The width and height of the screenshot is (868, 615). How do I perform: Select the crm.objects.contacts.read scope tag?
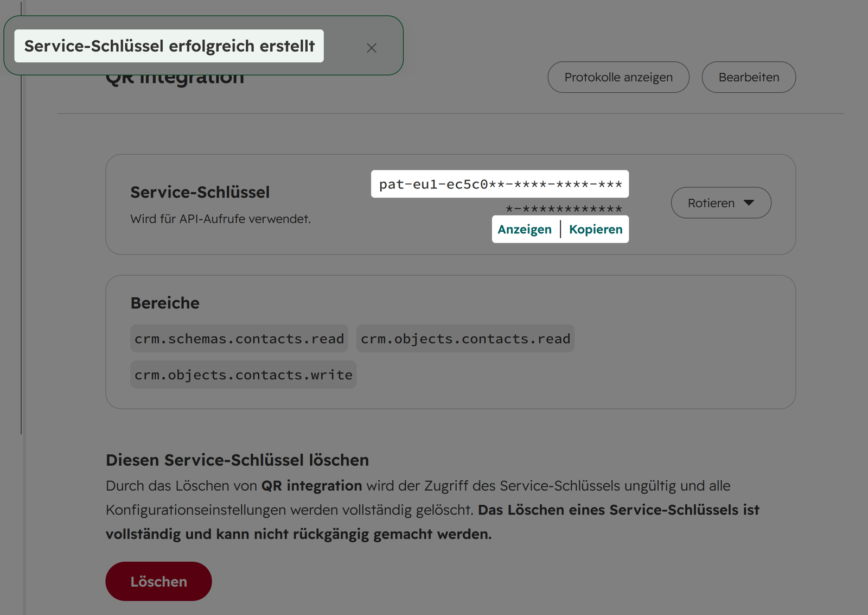click(465, 339)
